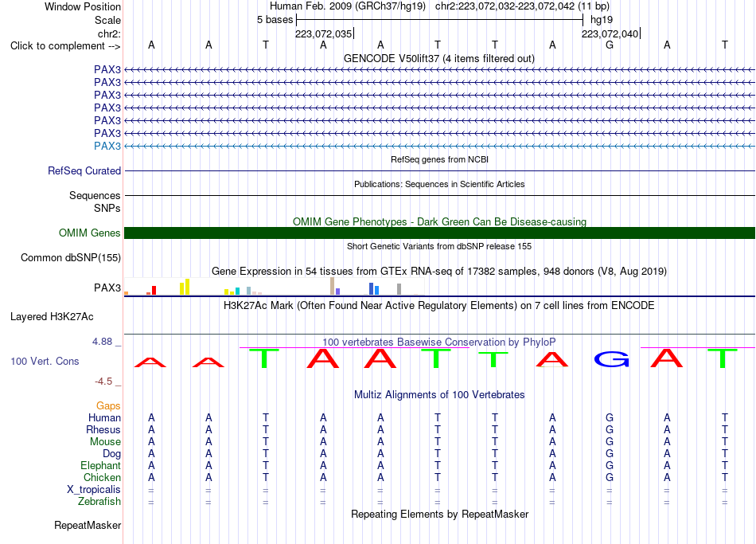
Task: Click 'Multiz Alignments of 100 Vertebrates' title
Action: (439, 395)
